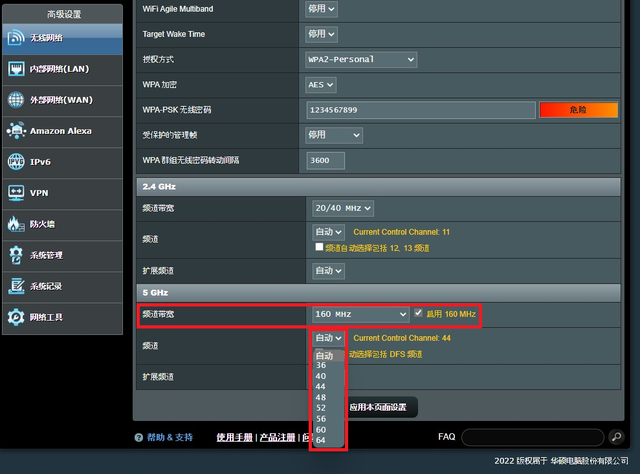
Task: Open the WPA encryption AES dropdown
Action: pos(321,85)
